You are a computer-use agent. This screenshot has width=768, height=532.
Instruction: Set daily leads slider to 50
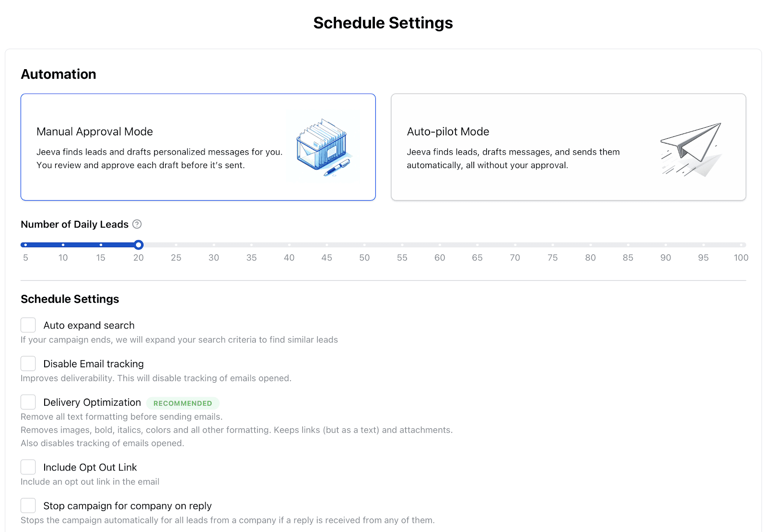click(364, 245)
